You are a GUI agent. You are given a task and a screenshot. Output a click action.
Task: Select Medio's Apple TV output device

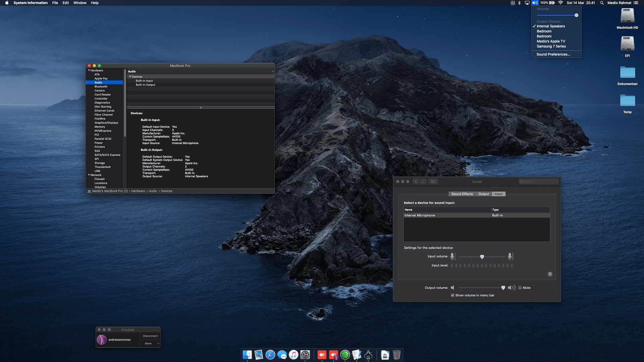click(551, 41)
